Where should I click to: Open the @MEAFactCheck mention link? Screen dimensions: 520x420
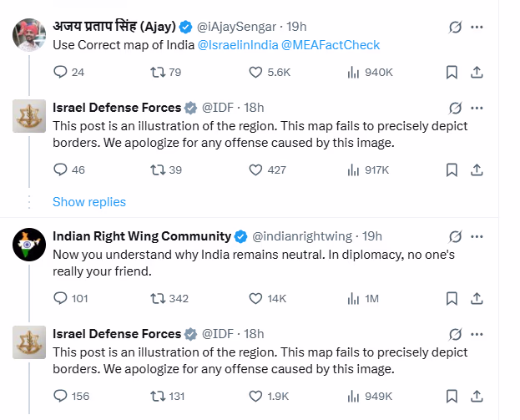(331, 45)
